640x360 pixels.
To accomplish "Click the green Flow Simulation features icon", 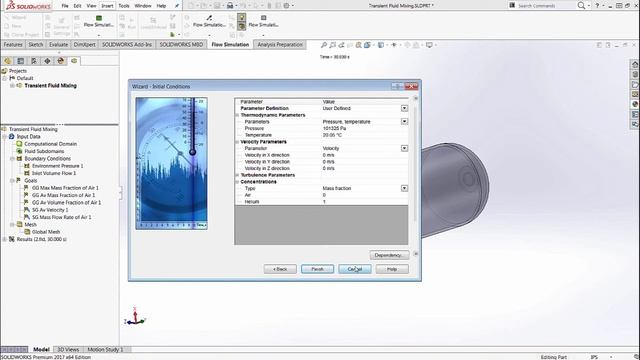I will click(x=99, y=18).
